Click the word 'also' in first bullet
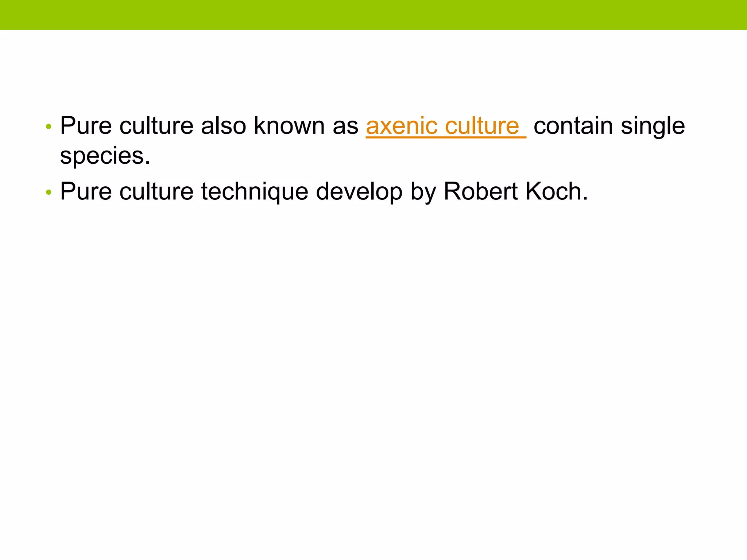This screenshot has width=747, height=560. 223,126
